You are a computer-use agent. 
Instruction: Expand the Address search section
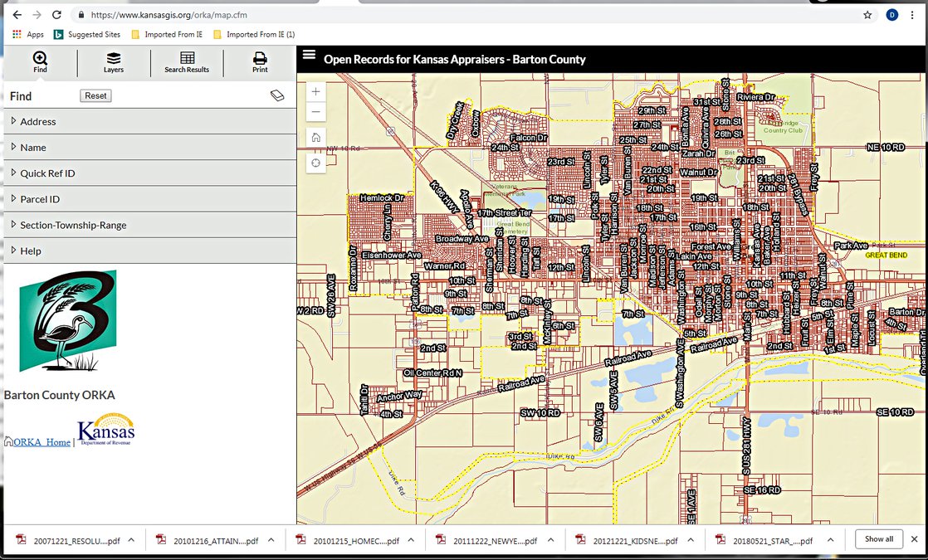[38, 122]
